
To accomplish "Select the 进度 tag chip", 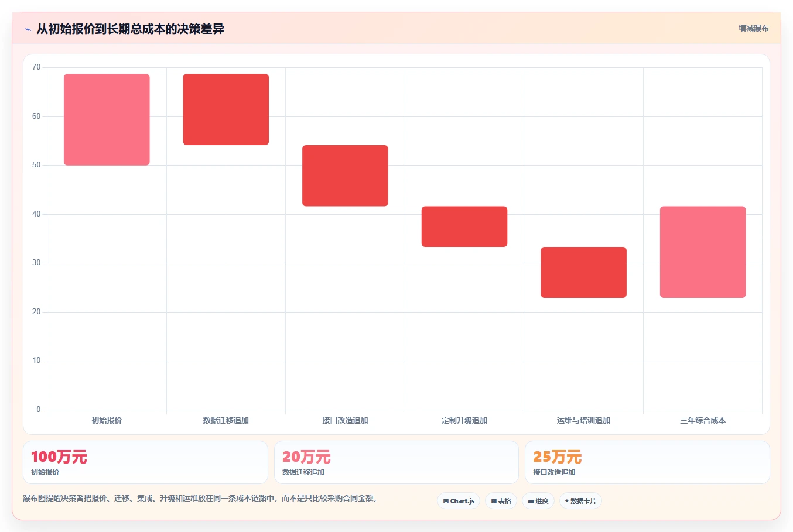I will 538,501.
